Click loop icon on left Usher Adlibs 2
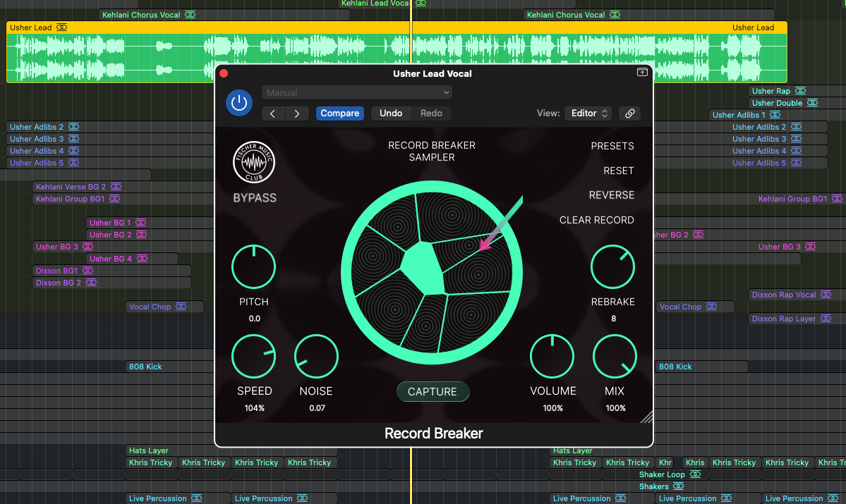846x504 pixels. click(x=73, y=127)
